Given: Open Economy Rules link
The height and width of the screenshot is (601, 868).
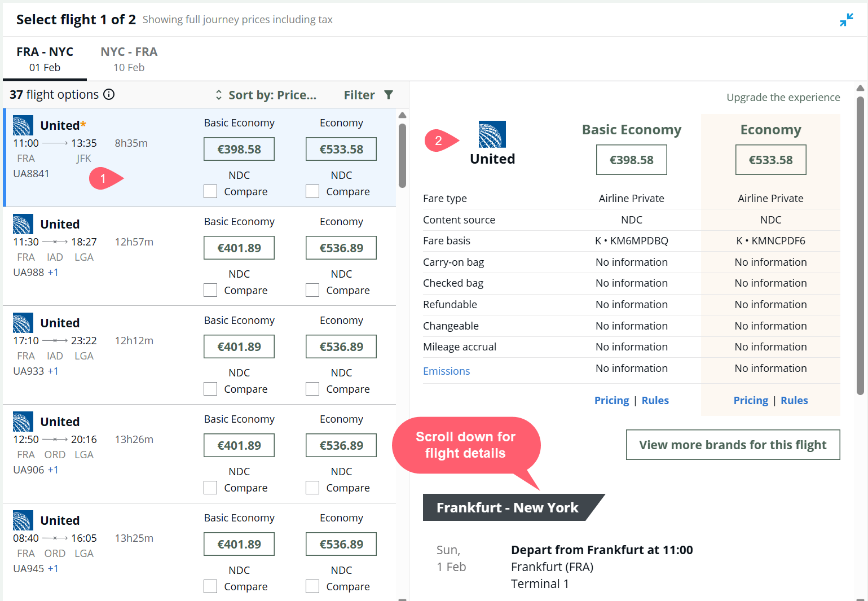Looking at the screenshot, I should 794,400.
